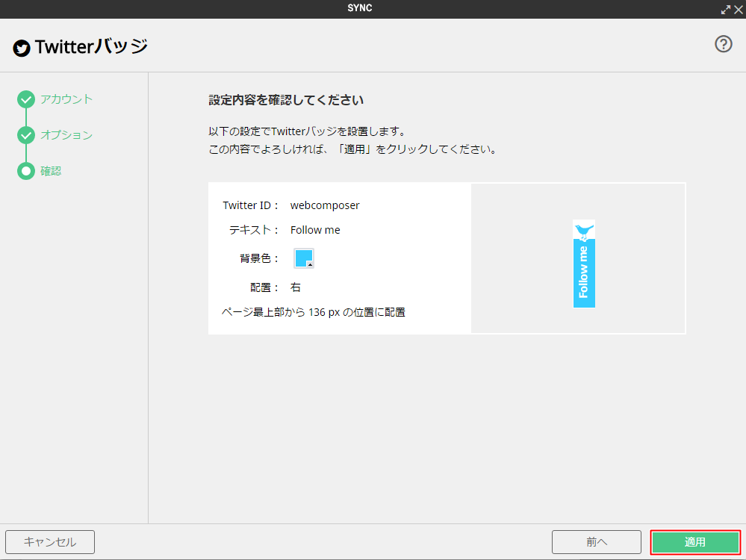Screen dimensions: 746x560
Task: Close the SYNC dialog with X
Action: [x=739, y=10]
